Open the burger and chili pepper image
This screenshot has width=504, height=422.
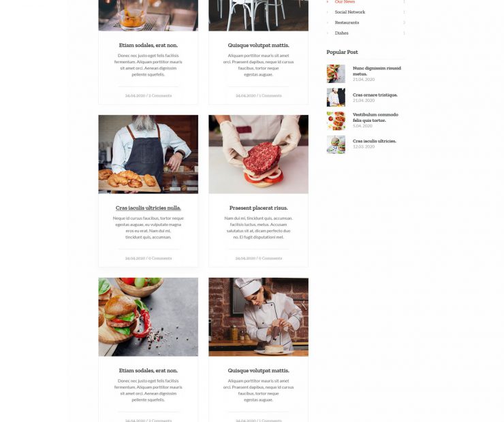pos(148,317)
